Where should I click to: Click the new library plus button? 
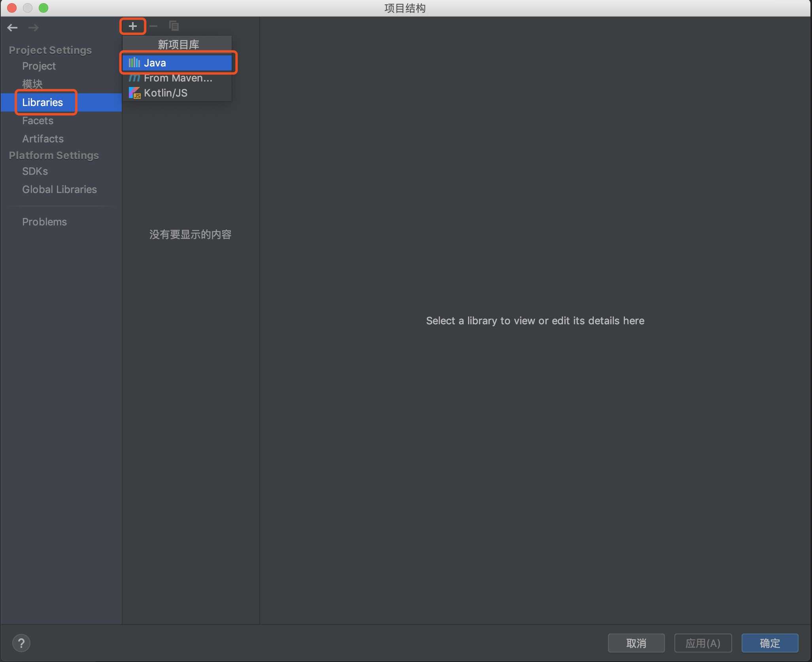(x=133, y=26)
